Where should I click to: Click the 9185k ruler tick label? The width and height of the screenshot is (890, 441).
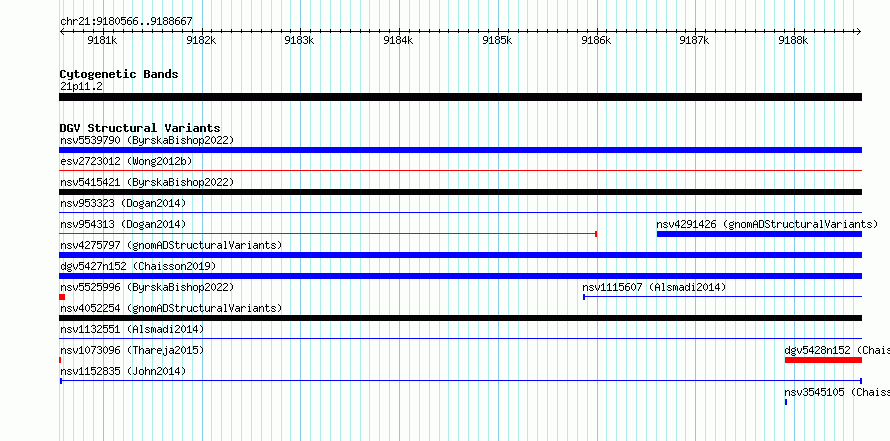497,40
